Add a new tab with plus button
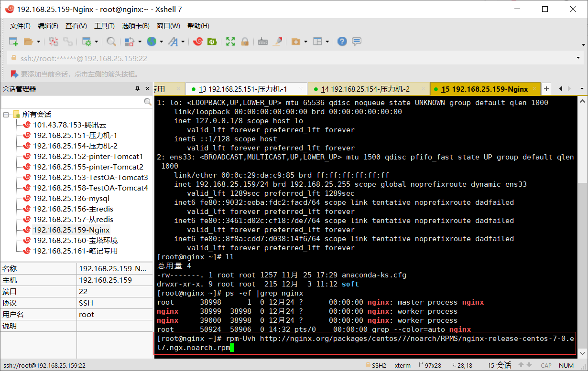Image resolution: width=588 pixels, height=371 pixels. (546, 89)
